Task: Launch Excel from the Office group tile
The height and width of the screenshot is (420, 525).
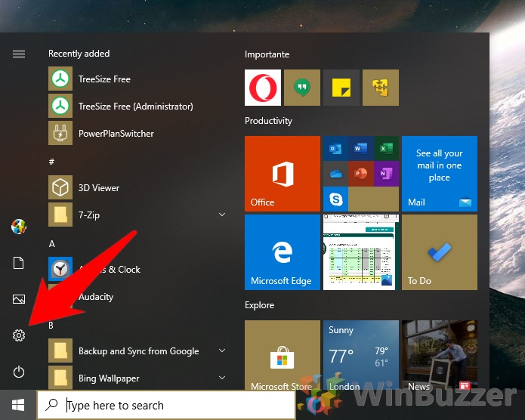Action: (386, 148)
